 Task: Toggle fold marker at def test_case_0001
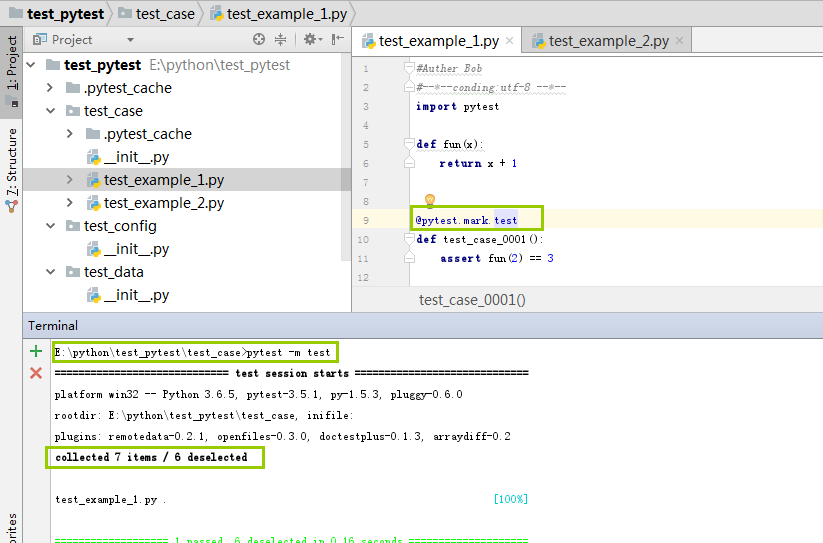[x=409, y=239]
